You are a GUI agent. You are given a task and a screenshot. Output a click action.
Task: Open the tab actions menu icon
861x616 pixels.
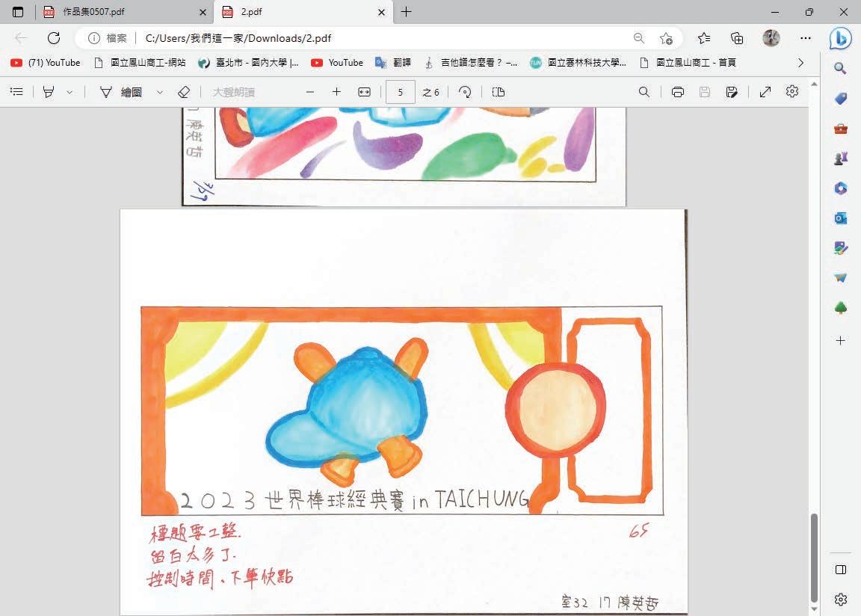[x=18, y=11]
